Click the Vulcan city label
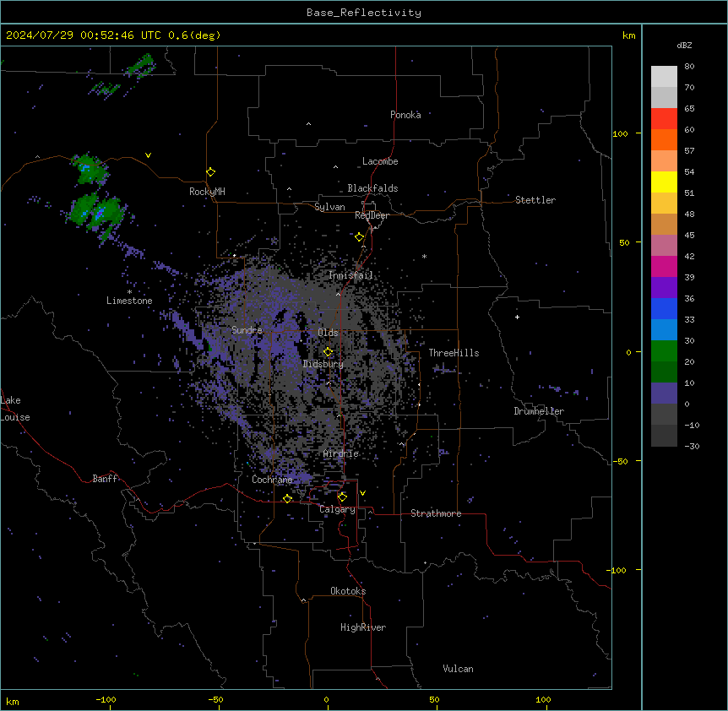The height and width of the screenshot is (711, 728). tap(459, 669)
